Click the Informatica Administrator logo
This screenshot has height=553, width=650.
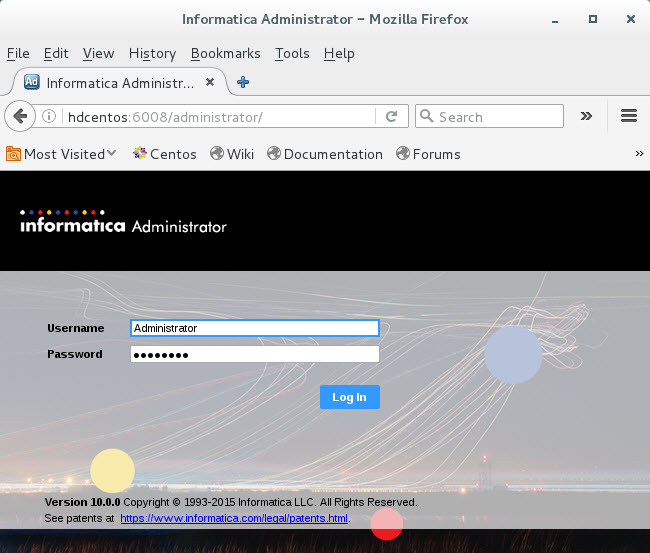(x=123, y=223)
